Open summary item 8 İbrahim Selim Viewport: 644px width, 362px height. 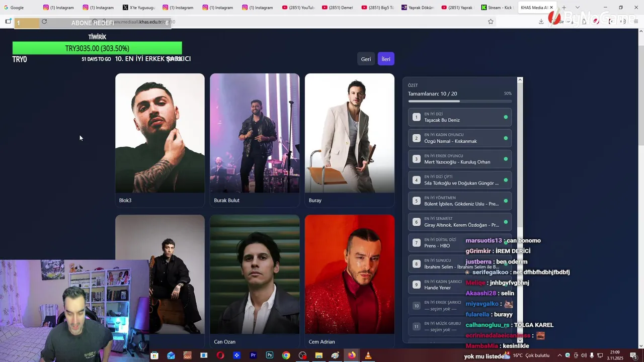[x=460, y=264]
